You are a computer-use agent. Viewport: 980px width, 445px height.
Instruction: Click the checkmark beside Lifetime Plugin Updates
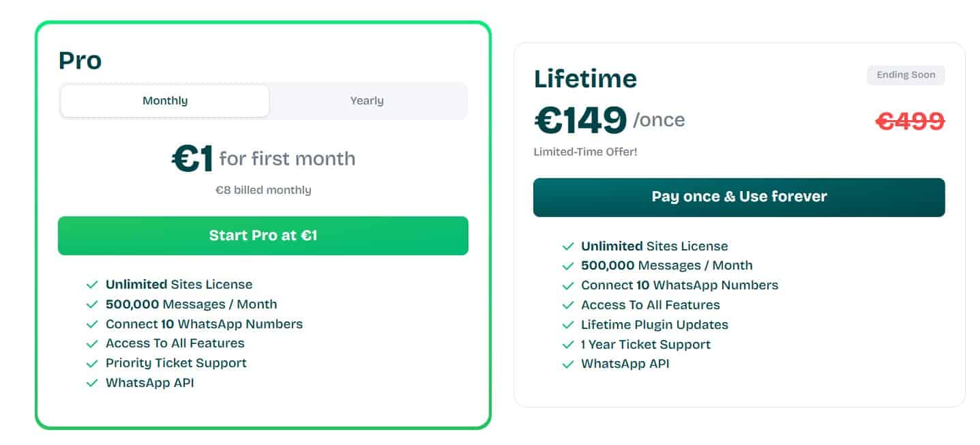click(x=567, y=325)
